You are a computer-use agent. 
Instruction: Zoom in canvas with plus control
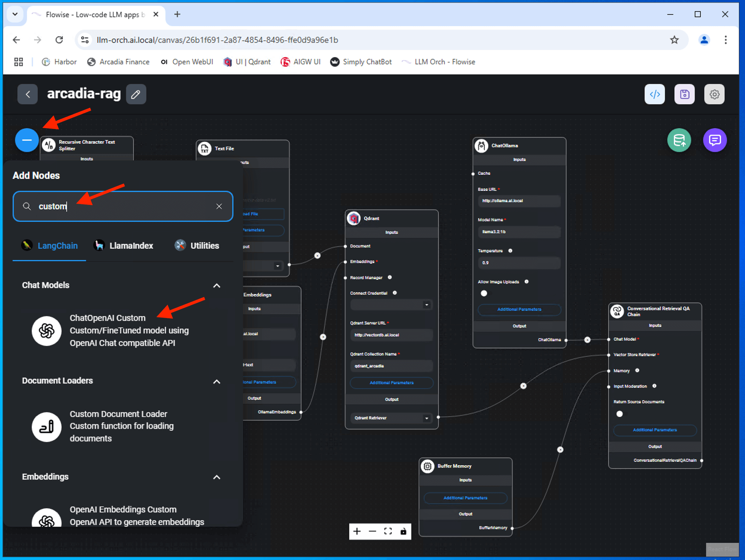[x=357, y=531]
